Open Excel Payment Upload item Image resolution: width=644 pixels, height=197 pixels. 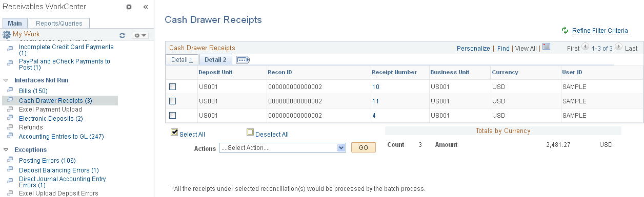tap(50, 110)
